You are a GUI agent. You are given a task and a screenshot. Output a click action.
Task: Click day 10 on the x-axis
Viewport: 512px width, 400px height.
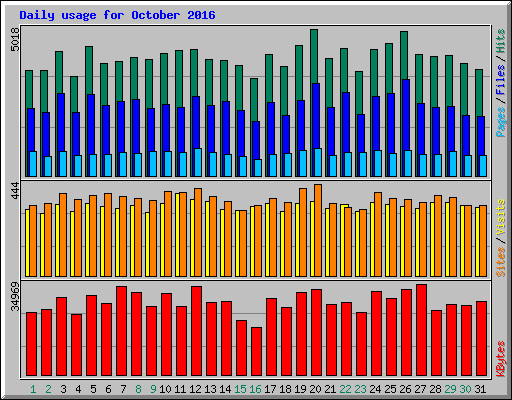(165, 389)
